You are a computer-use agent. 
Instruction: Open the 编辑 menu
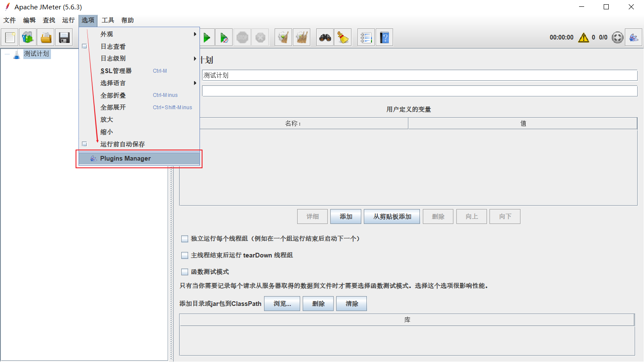(x=29, y=20)
